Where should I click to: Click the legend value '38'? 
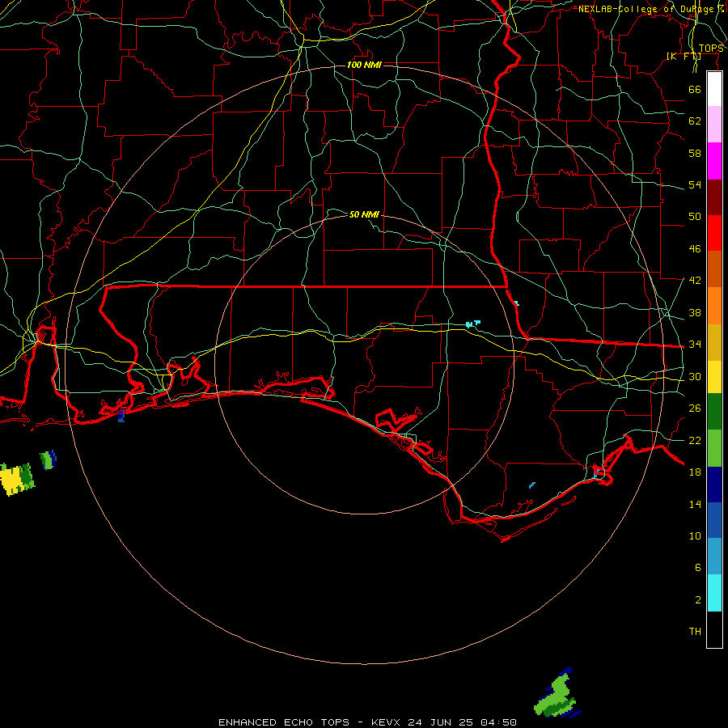click(x=695, y=312)
